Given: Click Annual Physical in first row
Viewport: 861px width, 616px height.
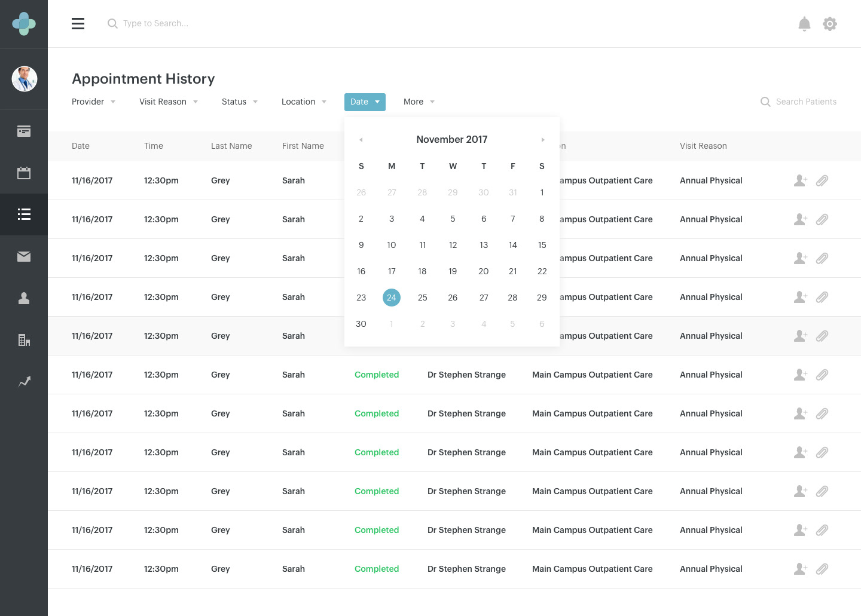Looking at the screenshot, I should coord(711,180).
